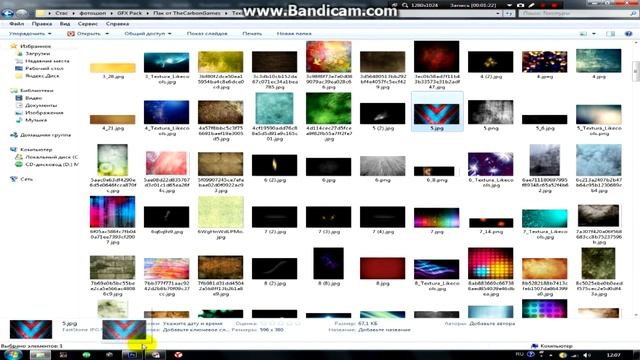This screenshot has height=360, width=640.
Task: Expand Общий доступ dropdown
Action: 148,33
